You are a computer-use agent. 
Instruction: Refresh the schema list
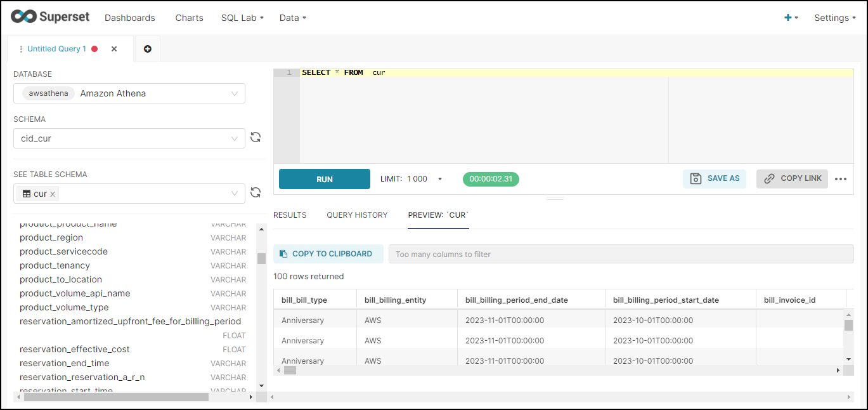[256, 137]
